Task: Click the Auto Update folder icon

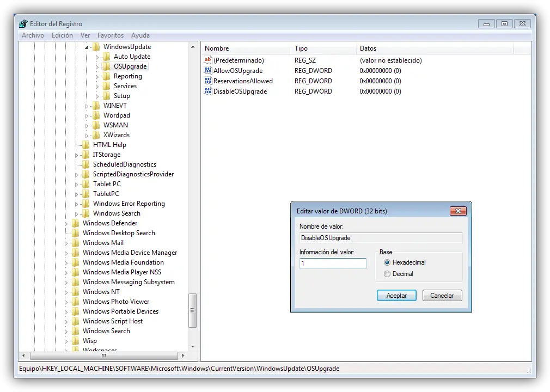Action: coord(107,57)
